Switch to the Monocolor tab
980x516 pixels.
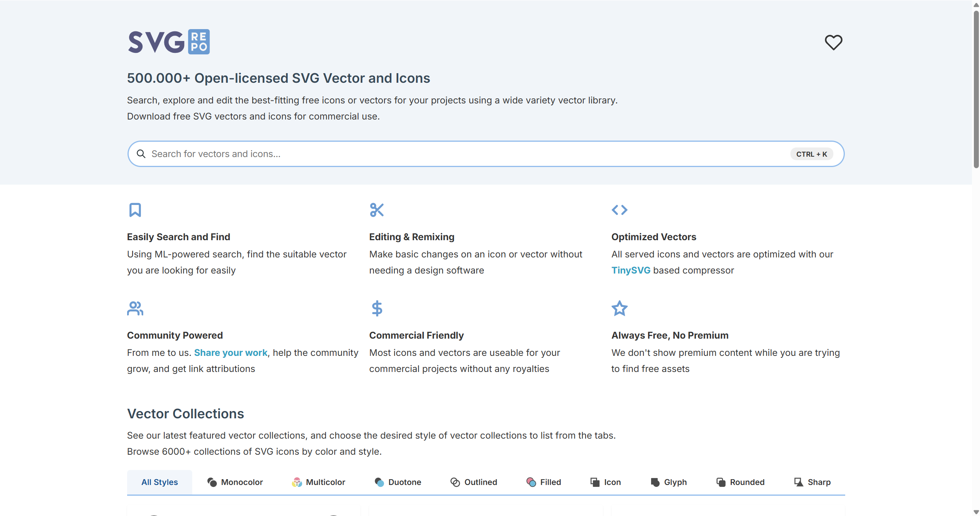pos(235,482)
